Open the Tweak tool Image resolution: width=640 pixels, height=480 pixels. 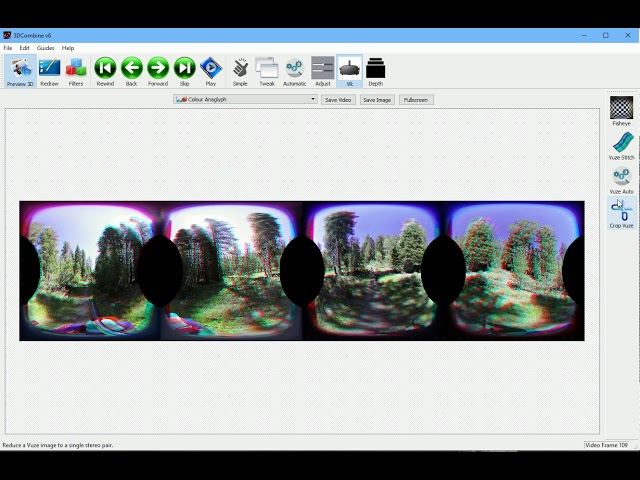pos(267,71)
